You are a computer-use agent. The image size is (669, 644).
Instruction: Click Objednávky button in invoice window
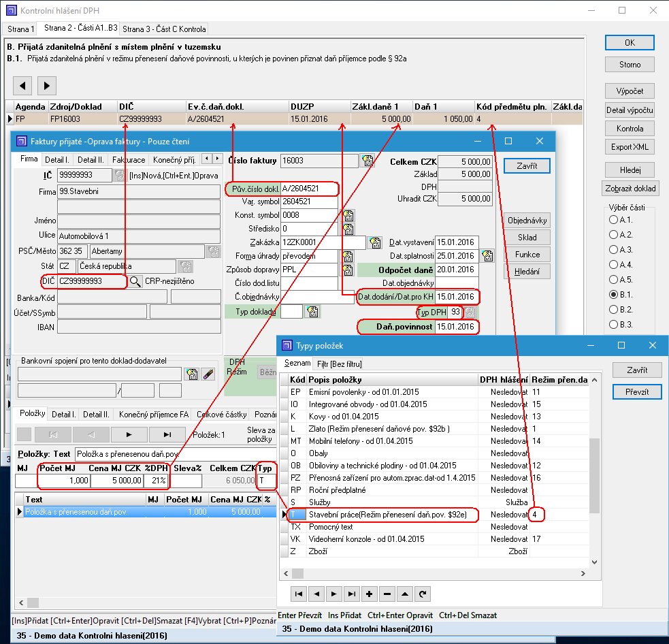coord(527,221)
